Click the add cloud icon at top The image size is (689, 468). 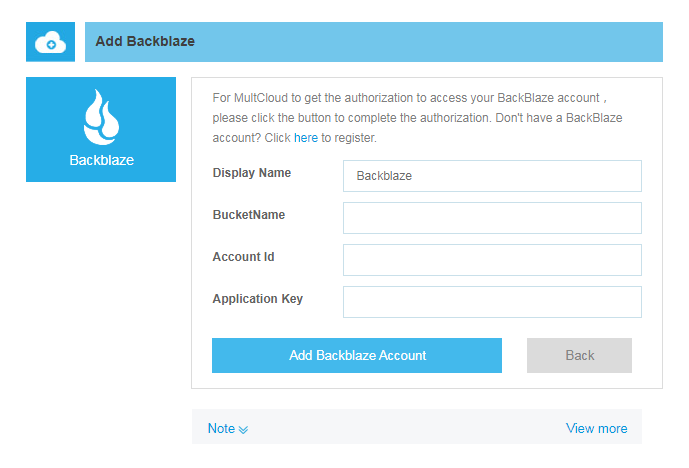[50, 42]
